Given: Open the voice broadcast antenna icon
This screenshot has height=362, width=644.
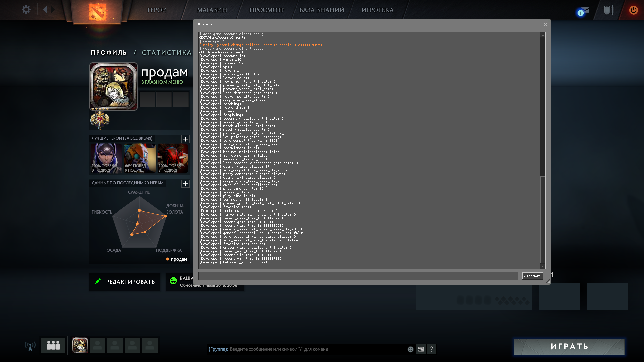Looking at the screenshot, I should point(30,346).
